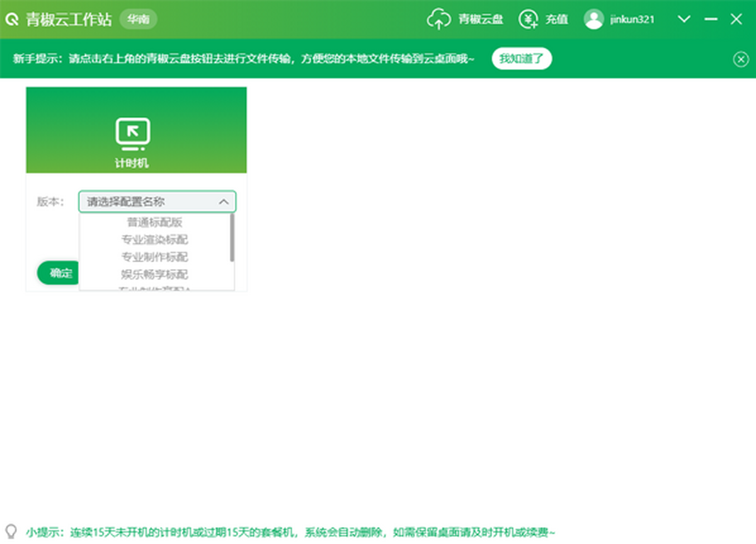The width and height of the screenshot is (756, 544).
Task: Select 普通标配版 from the version list
Action: tap(154, 223)
